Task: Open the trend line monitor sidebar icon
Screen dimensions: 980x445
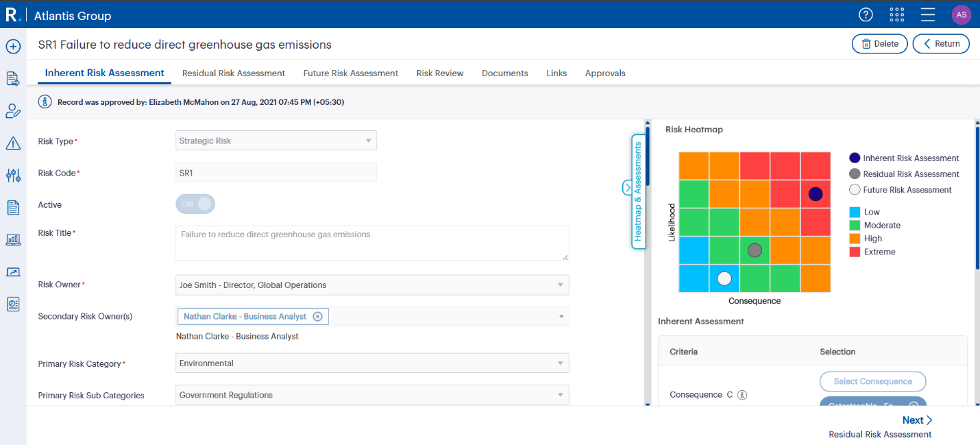Action: (x=13, y=272)
